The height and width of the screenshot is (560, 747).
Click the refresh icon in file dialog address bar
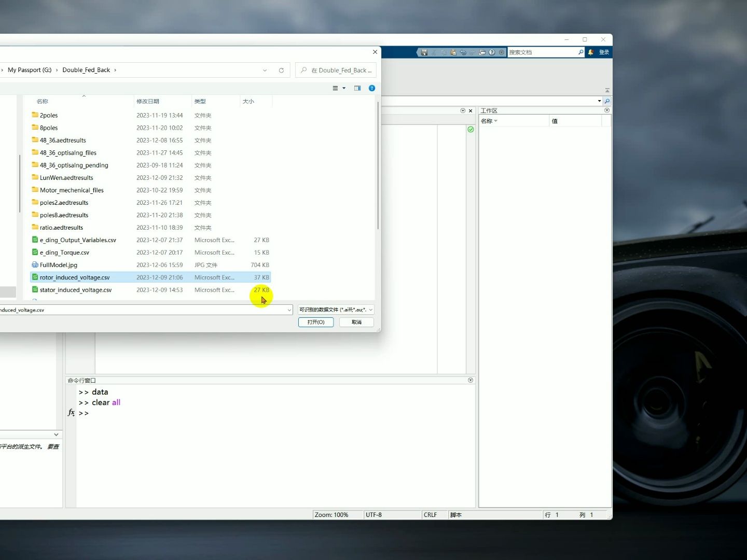(x=281, y=70)
